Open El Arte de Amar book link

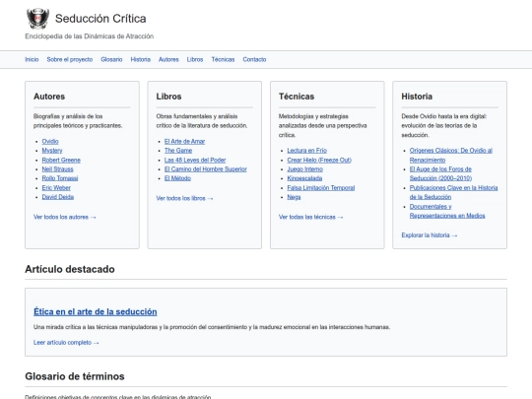point(184,141)
